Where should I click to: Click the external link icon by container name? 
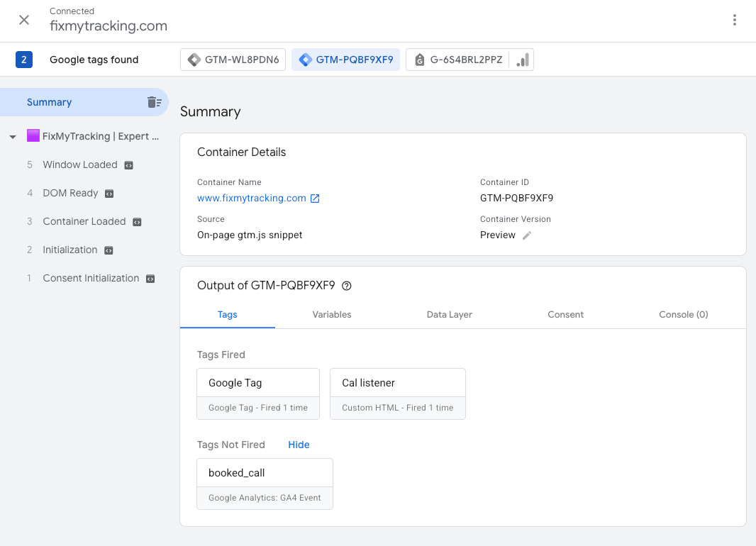point(315,199)
